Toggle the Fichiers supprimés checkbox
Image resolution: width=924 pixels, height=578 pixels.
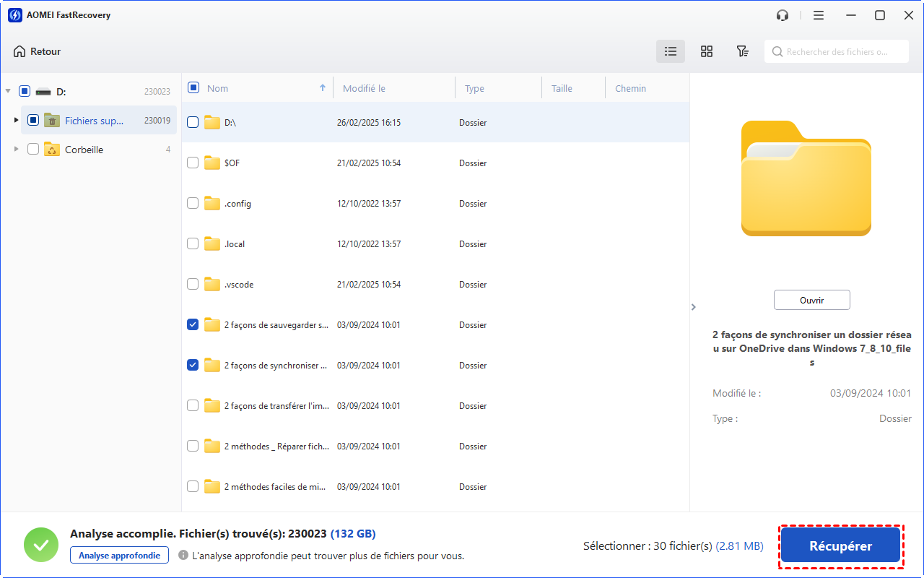click(x=33, y=121)
